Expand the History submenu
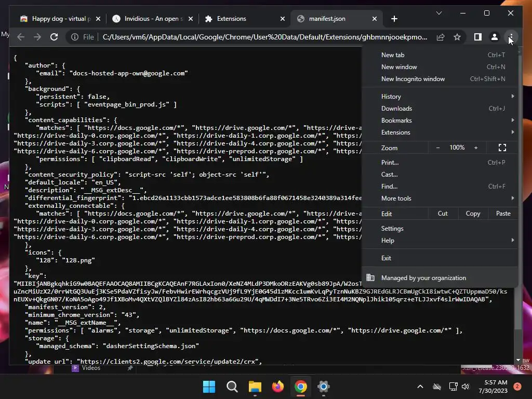Image resolution: width=532 pixels, height=399 pixels. coord(440,96)
